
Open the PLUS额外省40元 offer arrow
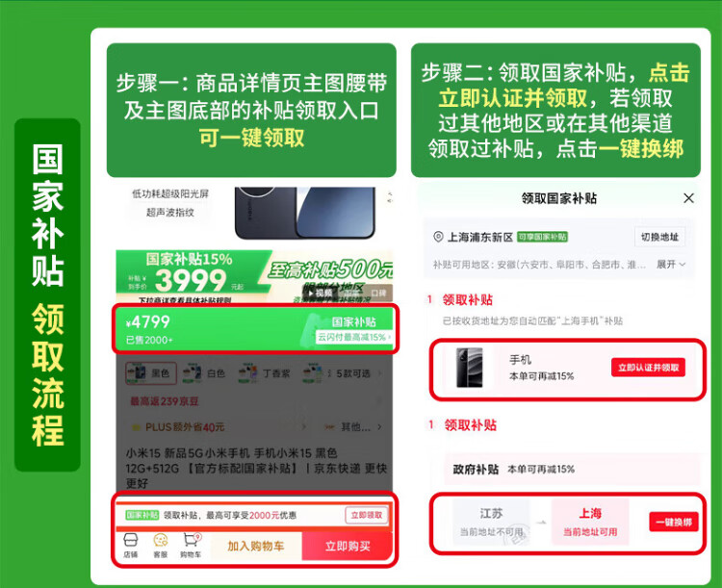pyautogui.click(x=304, y=427)
